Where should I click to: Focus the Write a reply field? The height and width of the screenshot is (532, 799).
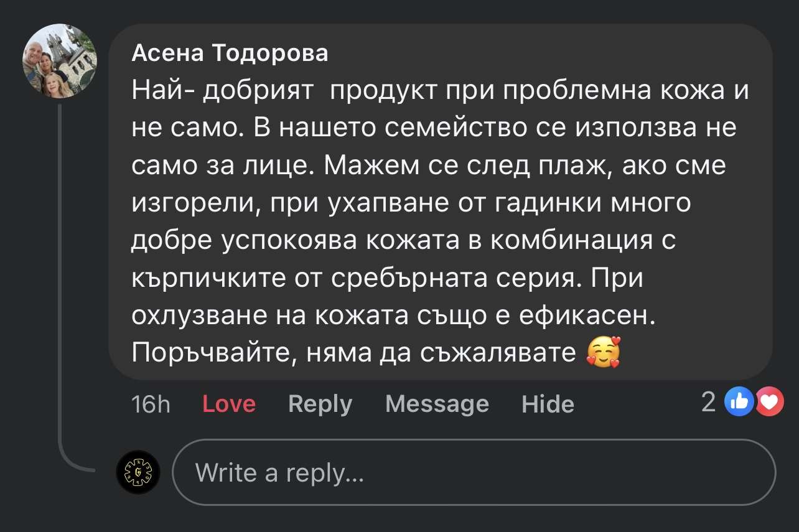tap(473, 472)
